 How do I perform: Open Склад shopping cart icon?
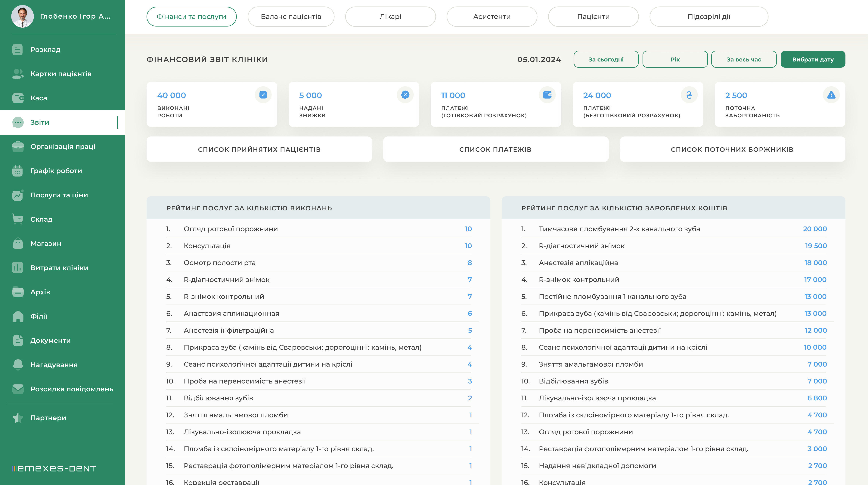pos(17,219)
